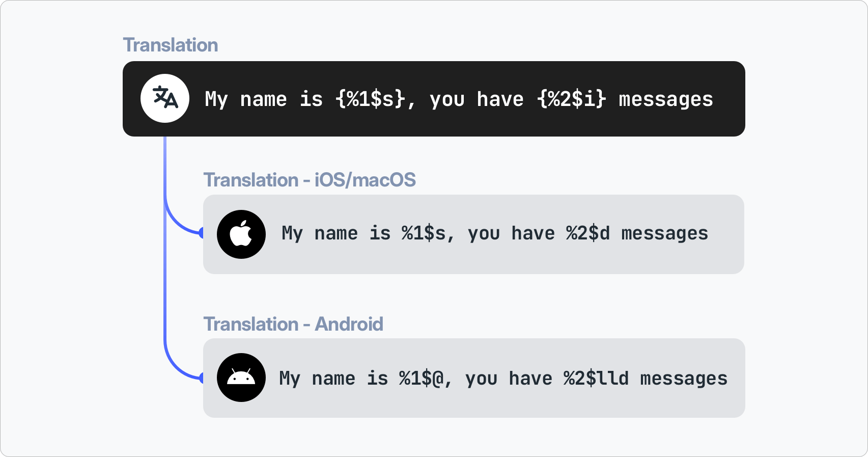This screenshot has width=868, height=457.
Task: Click the translate language icon
Action: (x=165, y=98)
